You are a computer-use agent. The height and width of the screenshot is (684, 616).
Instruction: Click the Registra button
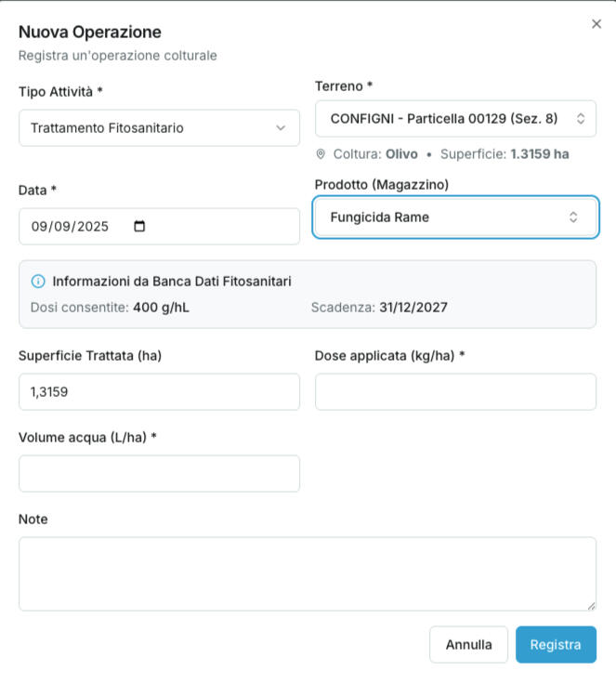tap(556, 644)
